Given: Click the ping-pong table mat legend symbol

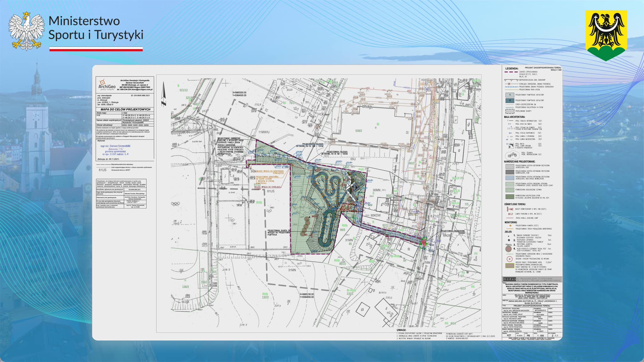Looking at the screenshot, I should [x=511, y=145].
